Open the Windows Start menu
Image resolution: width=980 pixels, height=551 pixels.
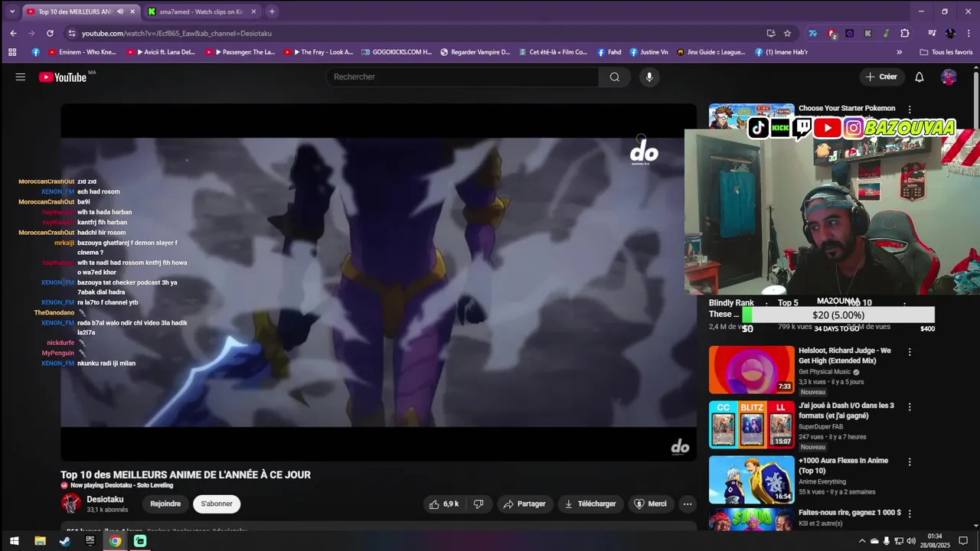pyautogui.click(x=15, y=541)
